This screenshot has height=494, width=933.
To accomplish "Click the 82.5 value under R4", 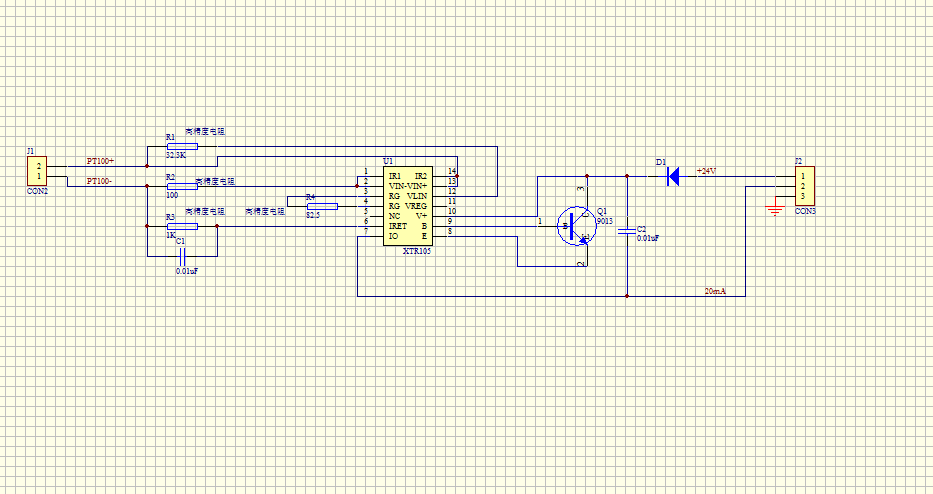I will click(x=313, y=215).
